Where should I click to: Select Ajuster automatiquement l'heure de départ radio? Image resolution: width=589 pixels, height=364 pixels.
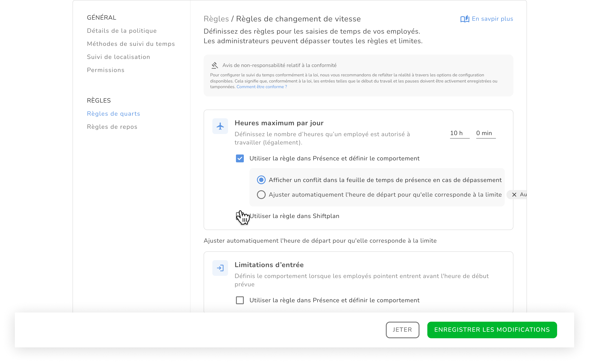point(261,194)
